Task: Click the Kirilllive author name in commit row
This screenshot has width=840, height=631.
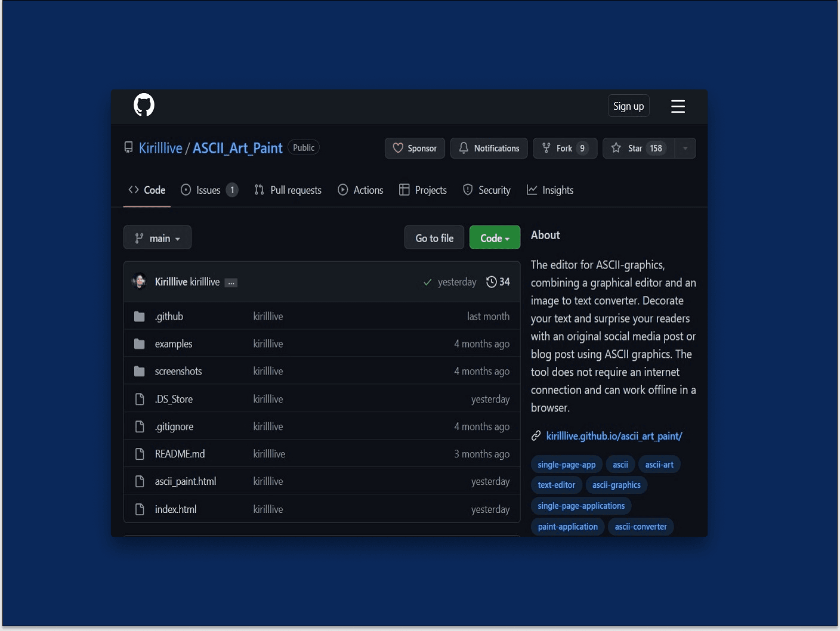Action: pos(171,282)
